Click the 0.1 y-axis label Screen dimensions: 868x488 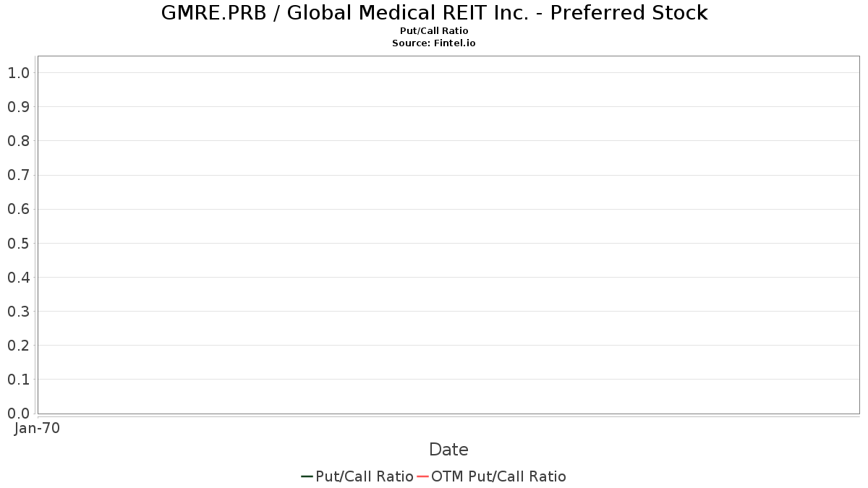pyautogui.click(x=18, y=380)
